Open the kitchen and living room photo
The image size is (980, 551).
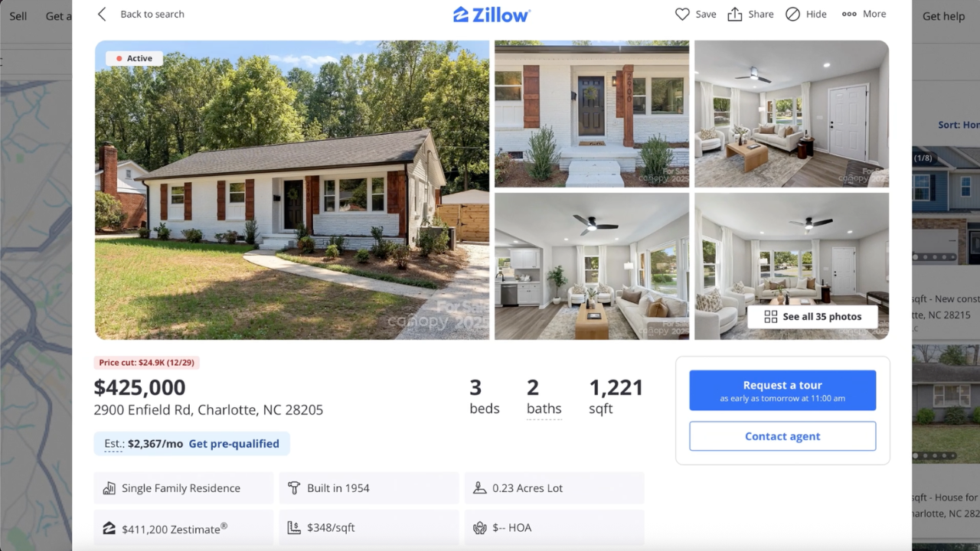(x=592, y=266)
